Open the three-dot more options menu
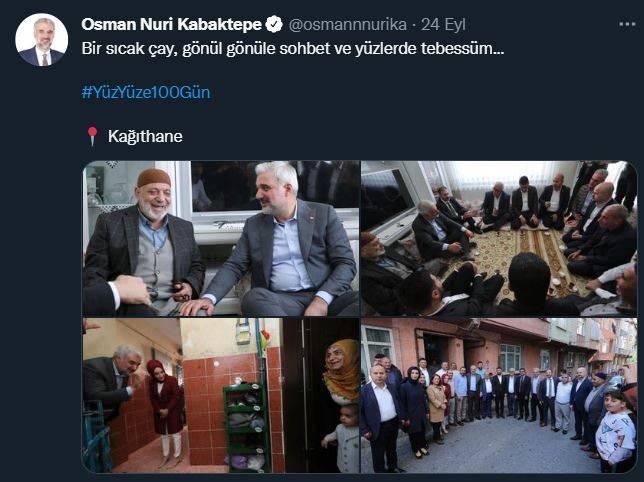Viewport: 644px width, 482px height. (x=627, y=24)
